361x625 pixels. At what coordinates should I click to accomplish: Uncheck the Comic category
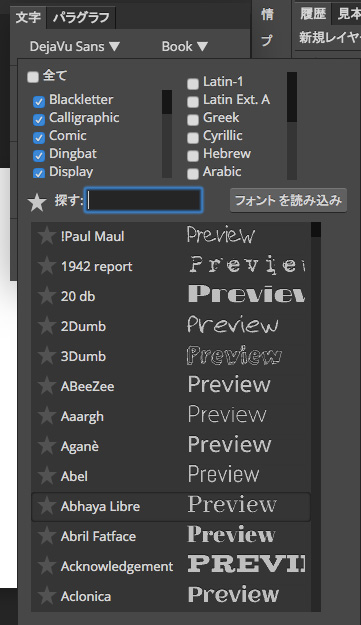(x=39, y=137)
